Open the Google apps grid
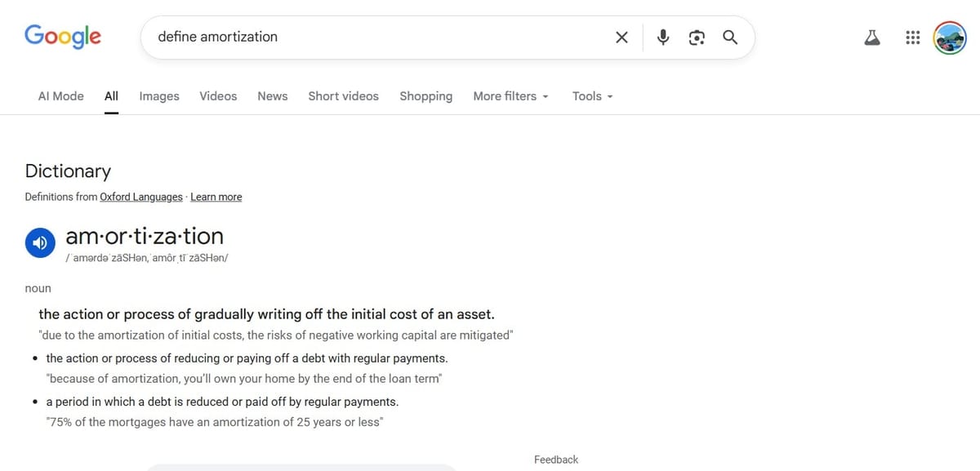The height and width of the screenshot is (471, 980). (x=912, y=37)
